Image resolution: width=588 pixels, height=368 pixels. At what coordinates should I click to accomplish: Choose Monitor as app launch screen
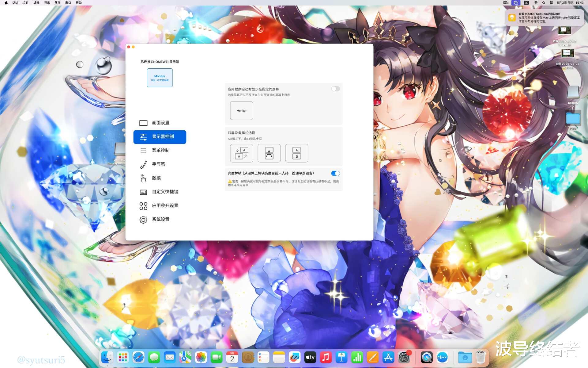pyautogui.click(x=241, y=110)
